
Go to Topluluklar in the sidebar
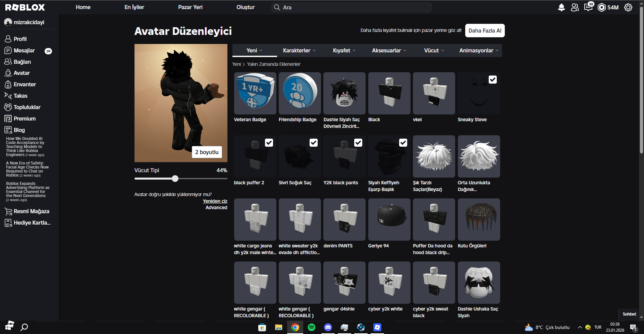[x=27, y=107]
